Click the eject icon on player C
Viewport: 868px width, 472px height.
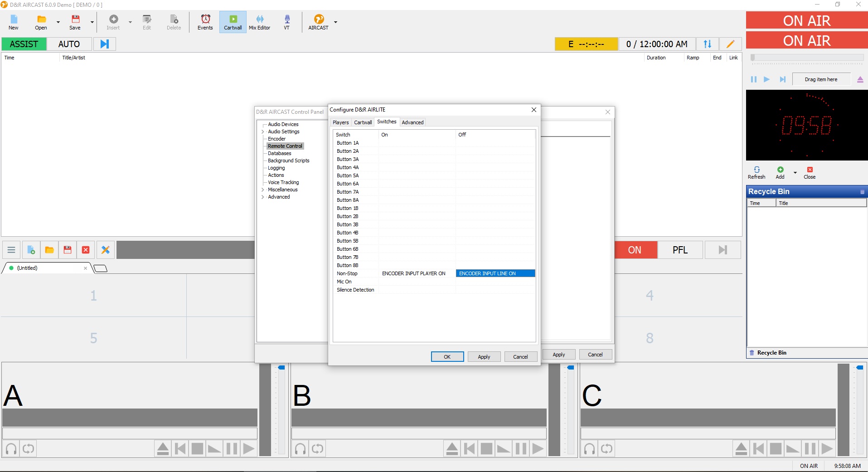pos(741,449)
